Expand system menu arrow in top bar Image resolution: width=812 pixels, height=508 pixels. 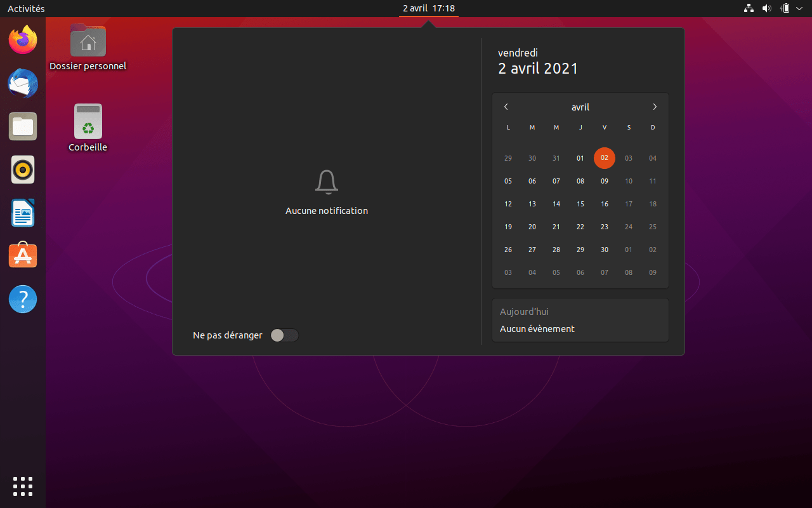799,9
